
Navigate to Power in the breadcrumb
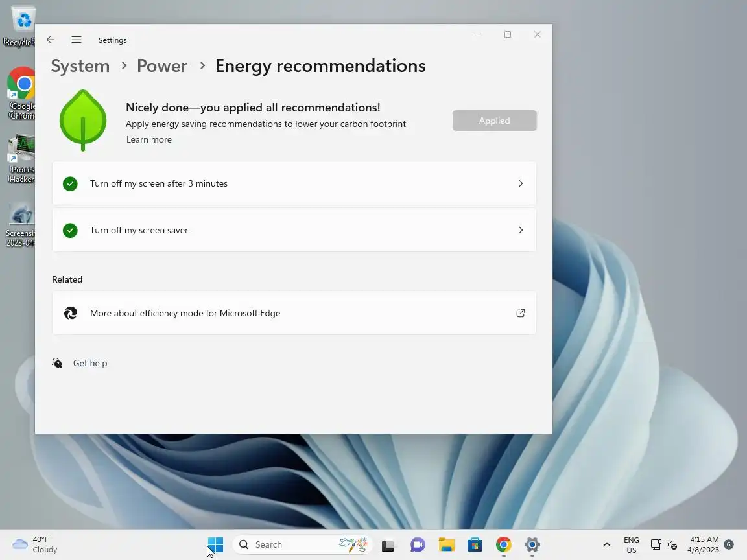162,66
